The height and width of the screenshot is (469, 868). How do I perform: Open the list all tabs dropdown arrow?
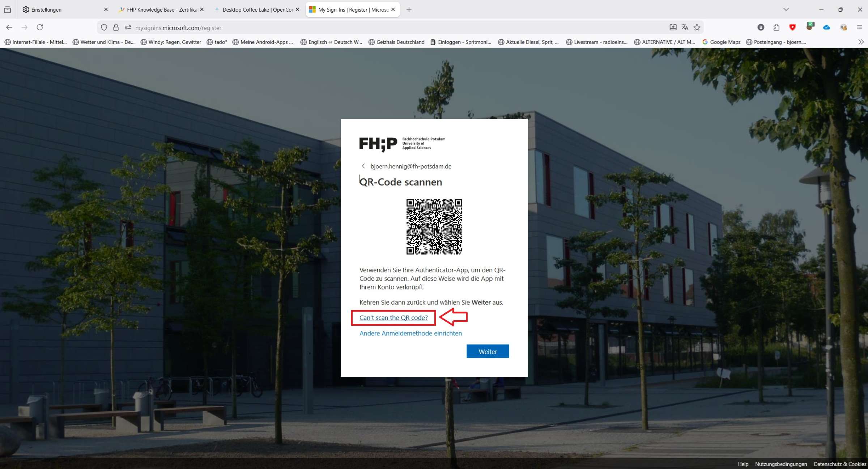786,10
